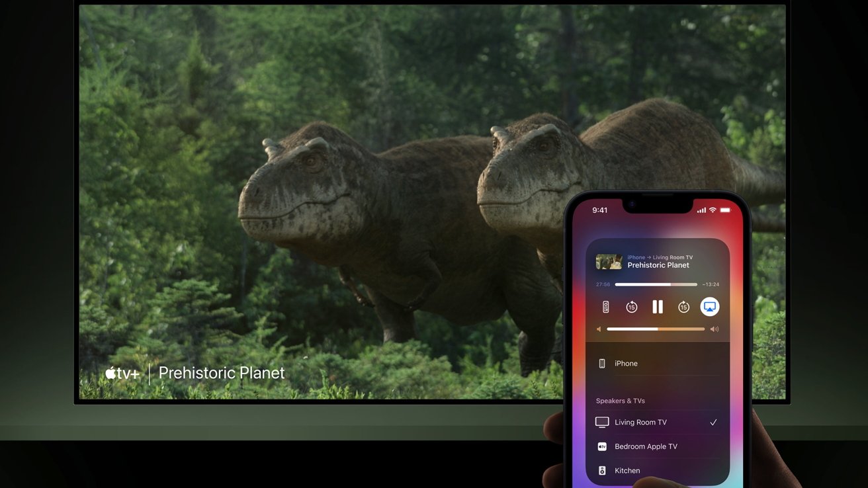Screen dimensions: 868x488
Task: Tap the loud volume speaker icon
Action: pyautogui.click(x=714, y=329)
